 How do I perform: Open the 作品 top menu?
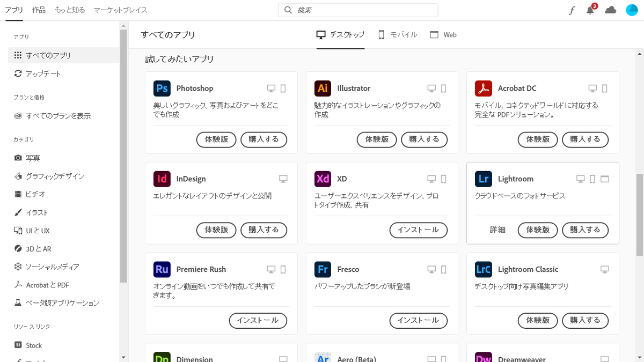pyautogui.click(x=39, y=10)
